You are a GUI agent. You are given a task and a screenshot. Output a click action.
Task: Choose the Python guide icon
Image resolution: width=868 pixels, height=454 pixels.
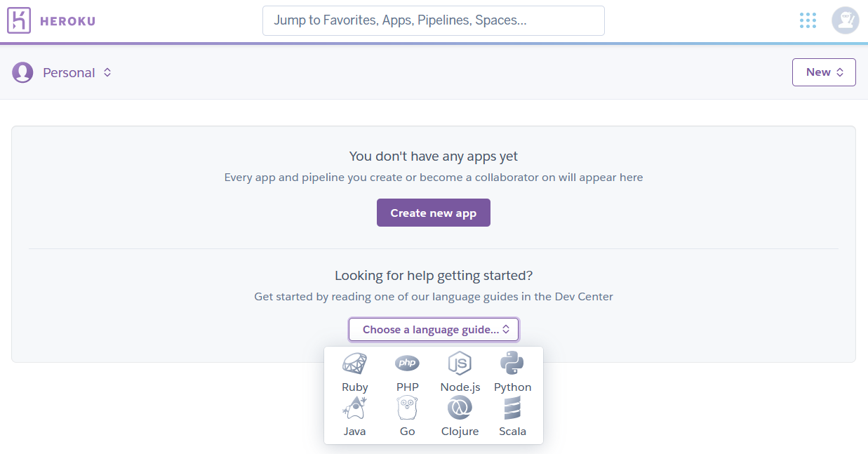[512, 363]
